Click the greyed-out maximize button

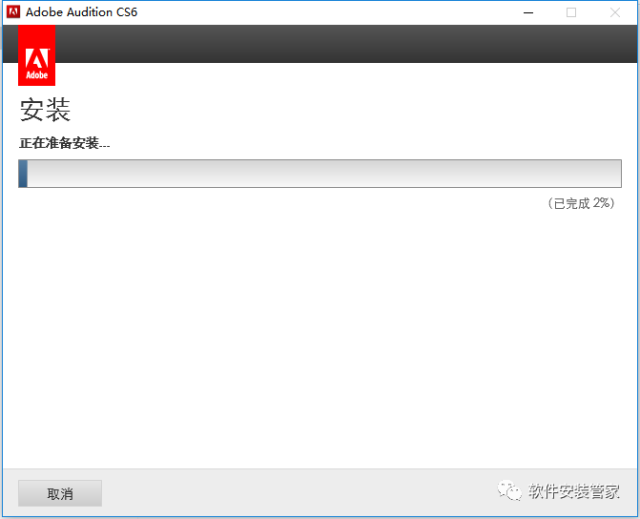tap(571, 12)
